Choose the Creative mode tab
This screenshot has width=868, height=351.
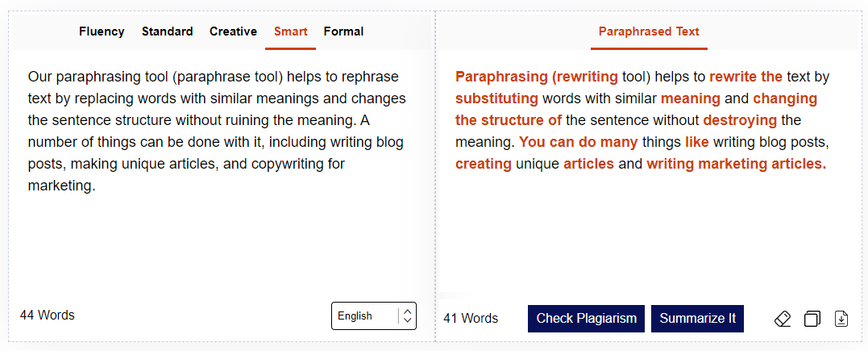[233, 31]
